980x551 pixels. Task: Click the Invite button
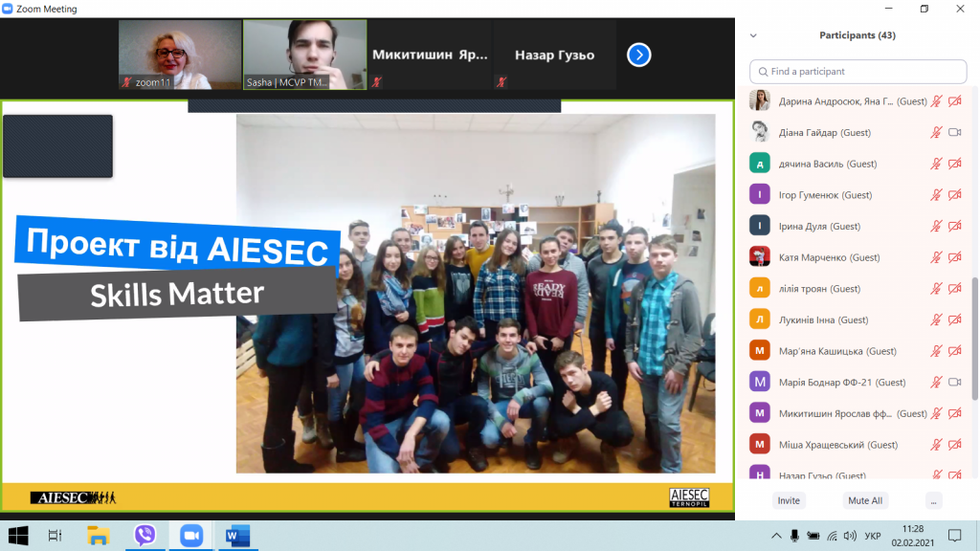pos(789,500)
